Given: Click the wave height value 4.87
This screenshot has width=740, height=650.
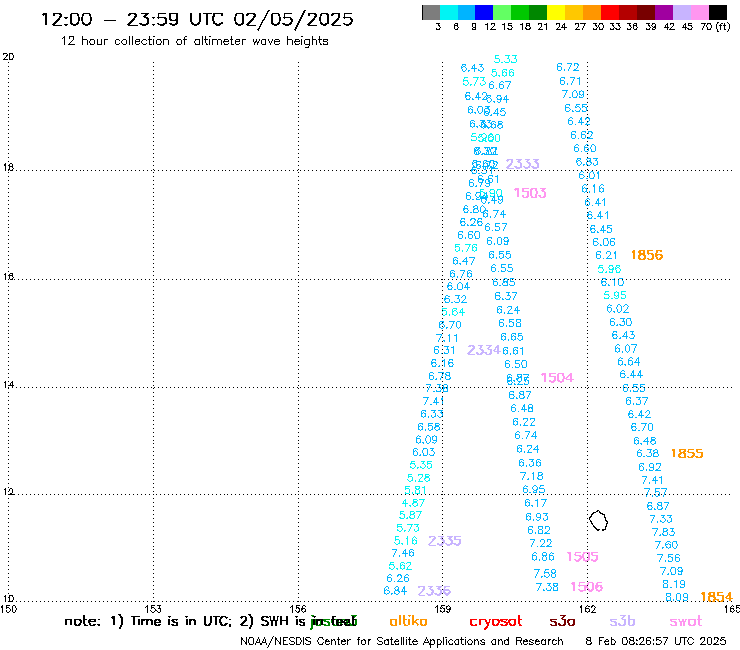Looking at the screenshot, I should 413,503.
